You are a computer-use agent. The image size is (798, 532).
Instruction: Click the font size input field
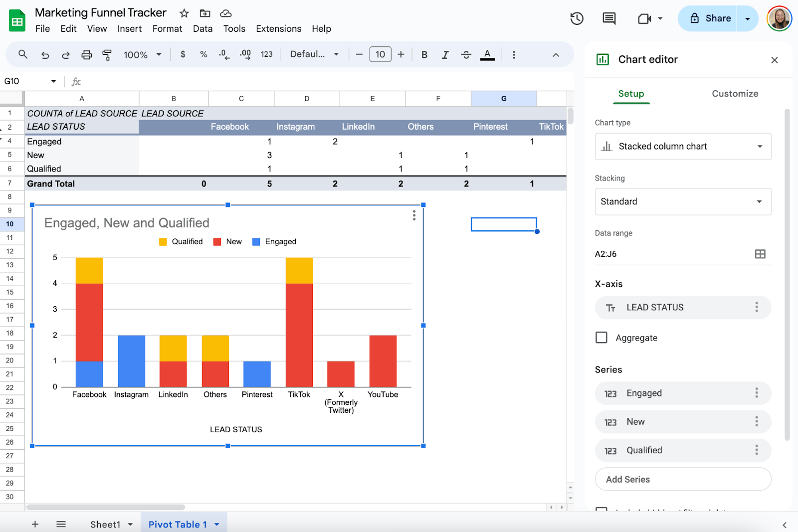pyautogui.click(x=380, y=54)
